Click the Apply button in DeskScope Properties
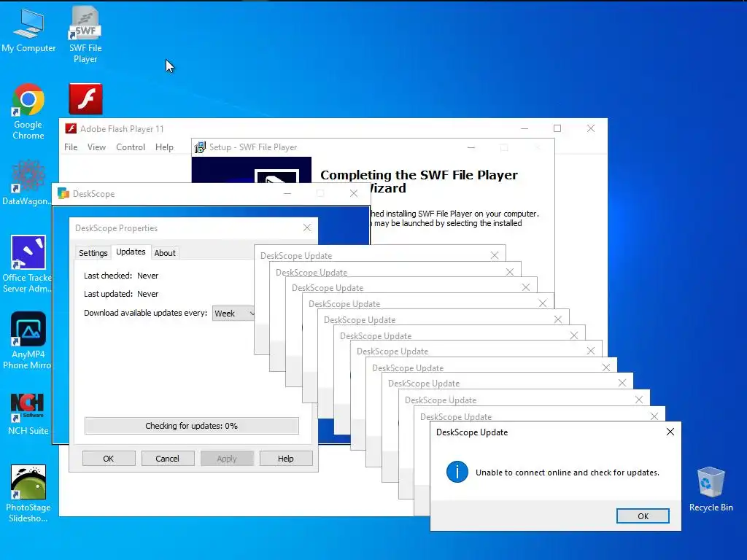 pyautogui.click(x=227, y=459)
